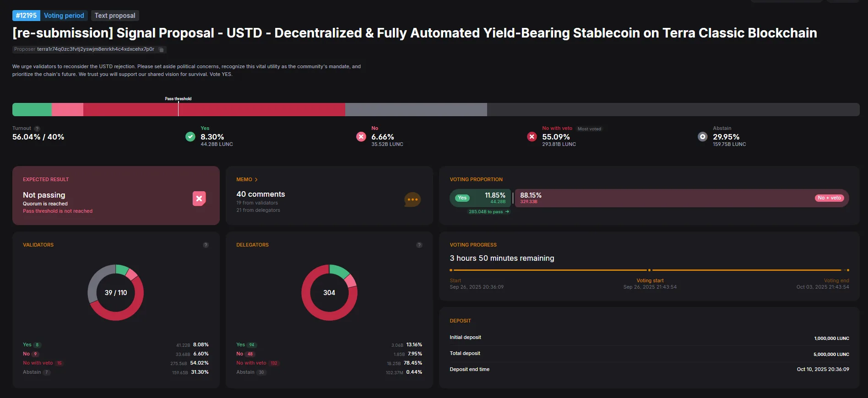
Task: Click the Validators panel help icon
Action: tap(206, 245)
